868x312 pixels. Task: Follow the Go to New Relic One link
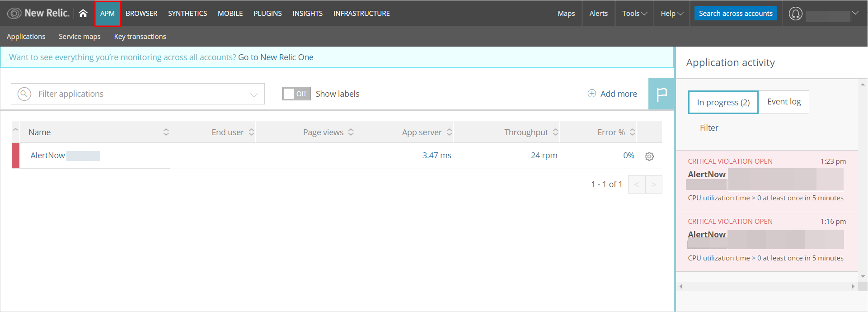coord(276,57)
